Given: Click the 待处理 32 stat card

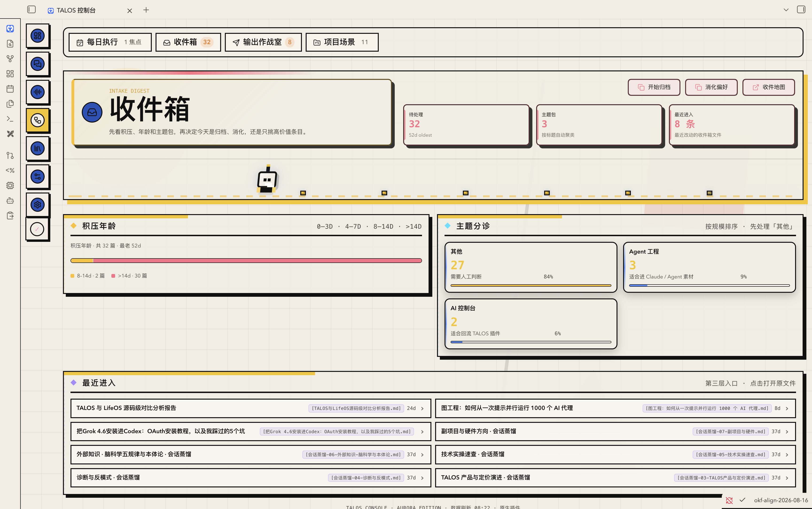Looking at the screenshot, I should click(x=466, y=125).
